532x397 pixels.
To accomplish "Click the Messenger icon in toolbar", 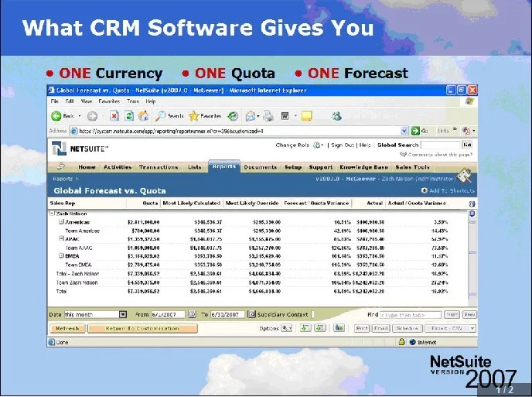I will (x=336, y=116).
